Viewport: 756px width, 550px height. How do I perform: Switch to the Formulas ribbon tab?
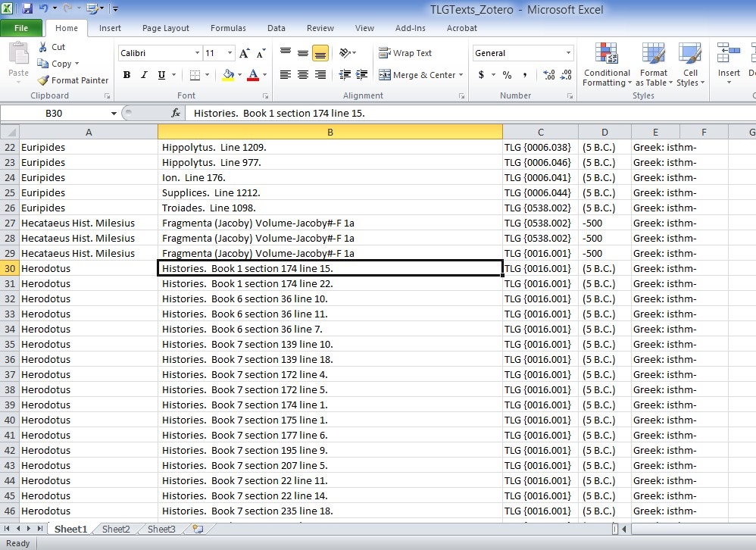coord(228,28)
